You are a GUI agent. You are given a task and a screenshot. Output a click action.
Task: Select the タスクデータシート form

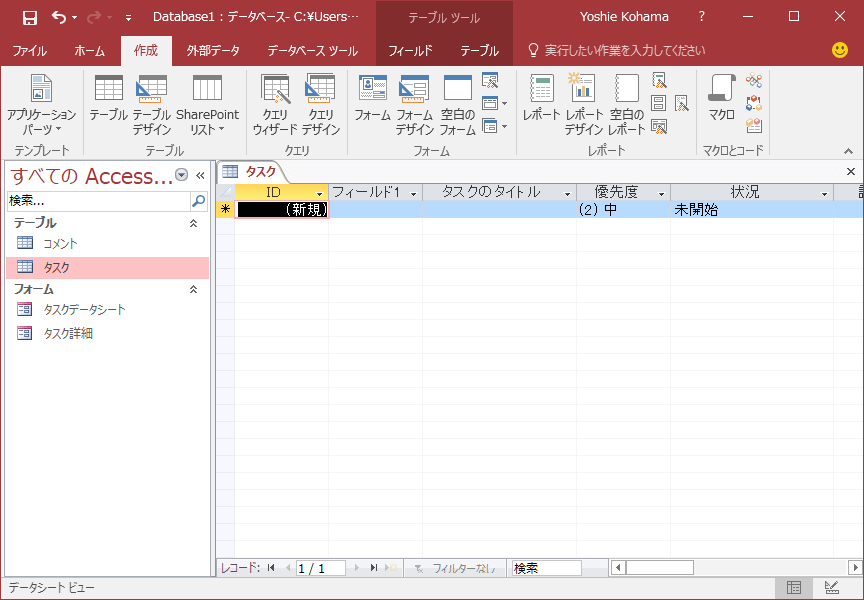tap(107, 309)
